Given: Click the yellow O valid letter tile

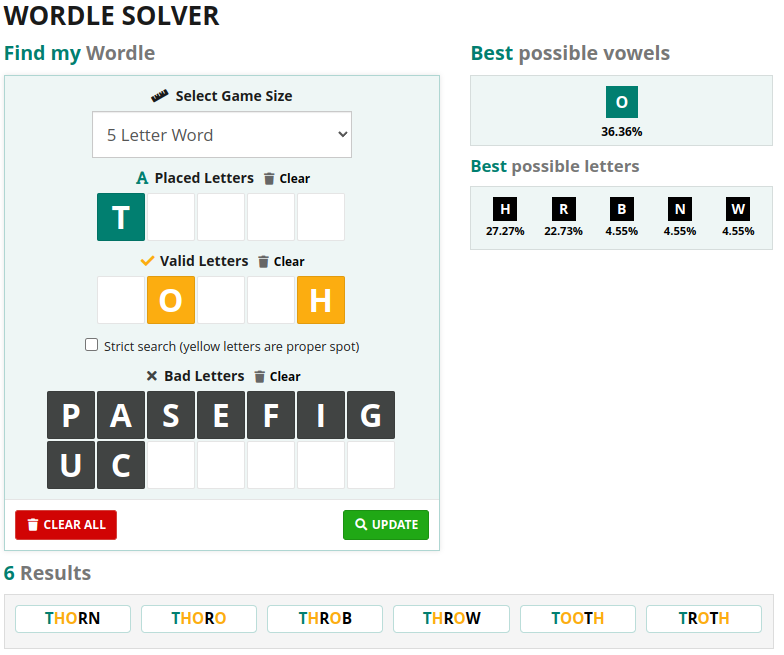Looking at the screenshot, I should [171, 300].
